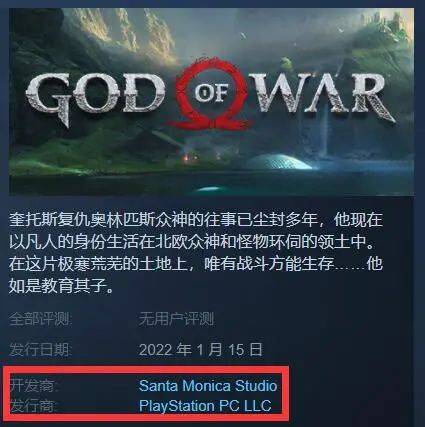Click the "发行商" publisher label
This screenshot has height=427, width=425.
tap(33, 406)
